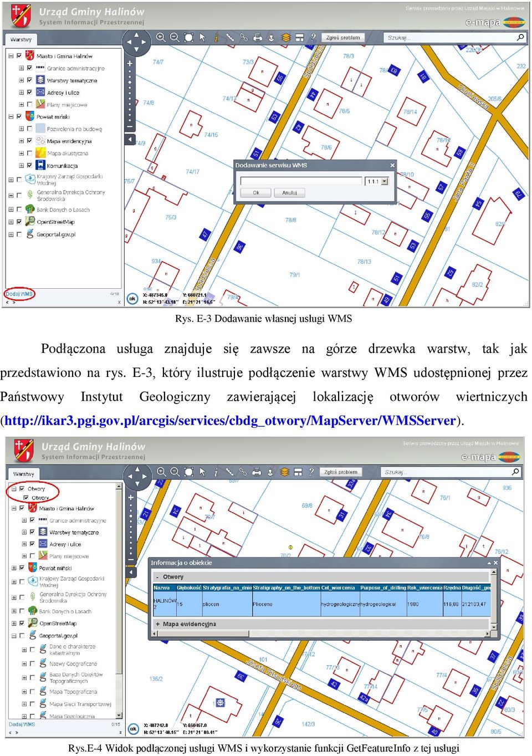
Task: Check Mapa akustyczna layer checkbox
Action: (x=29, y=153)
